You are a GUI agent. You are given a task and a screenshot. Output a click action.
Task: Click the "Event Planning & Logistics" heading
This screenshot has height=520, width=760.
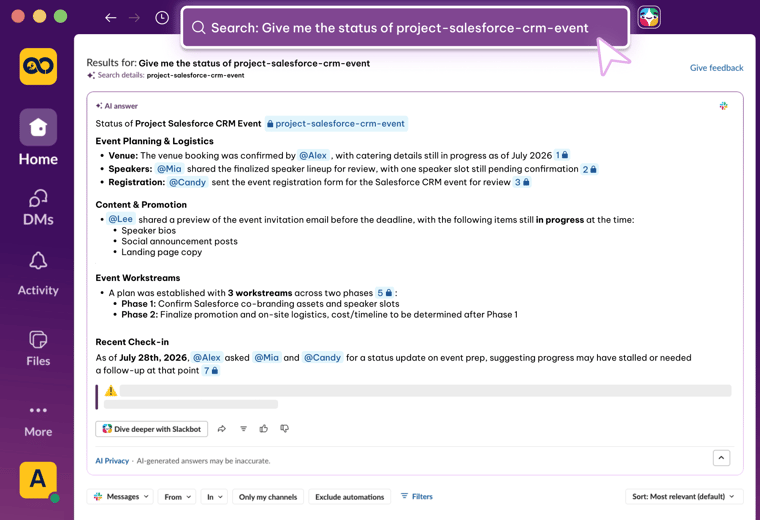pos(155,141)
